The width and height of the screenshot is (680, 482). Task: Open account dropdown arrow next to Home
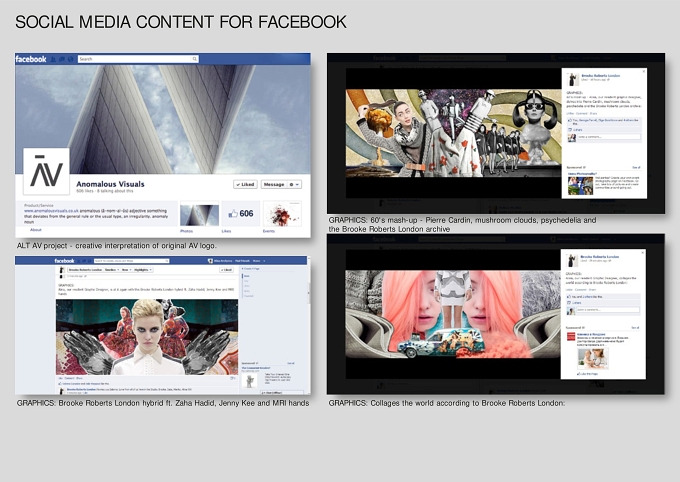[x=264, y=261]
